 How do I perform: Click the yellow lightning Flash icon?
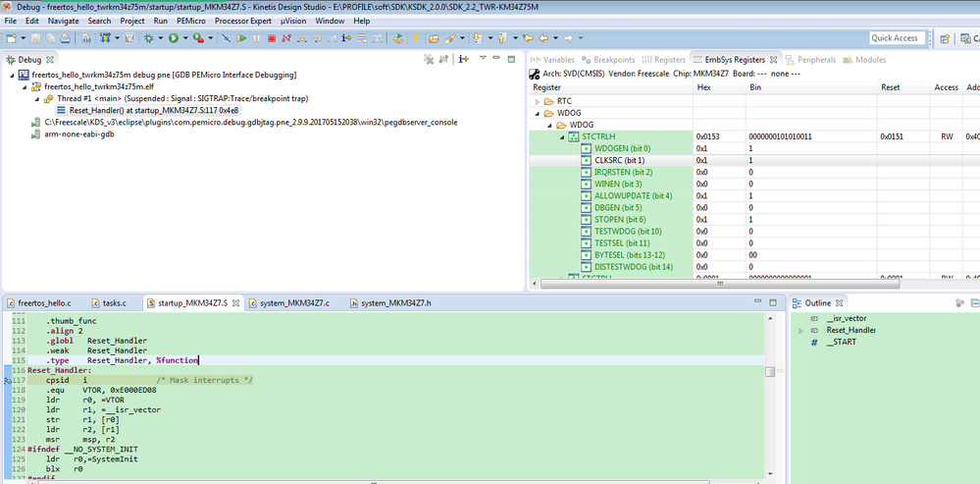415,38
